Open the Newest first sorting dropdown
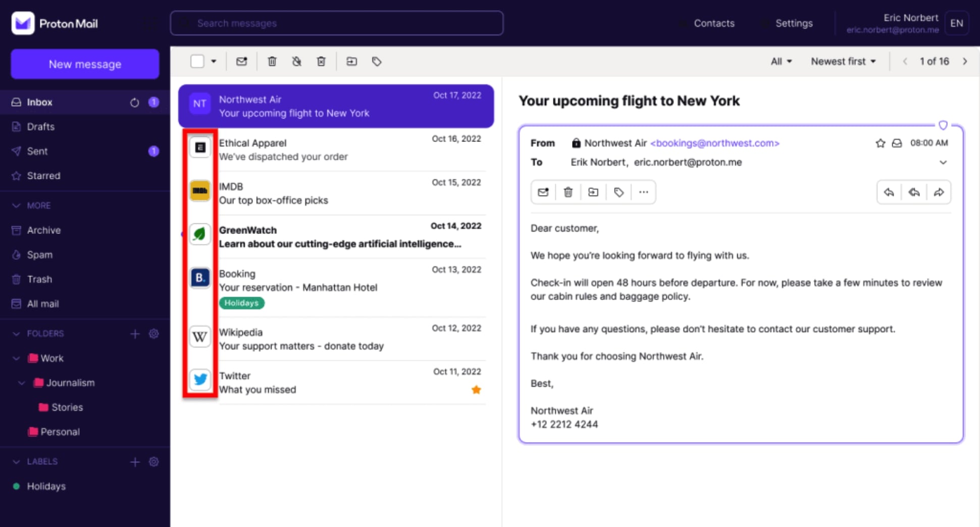980x527 pixels. tap(843, 61)
